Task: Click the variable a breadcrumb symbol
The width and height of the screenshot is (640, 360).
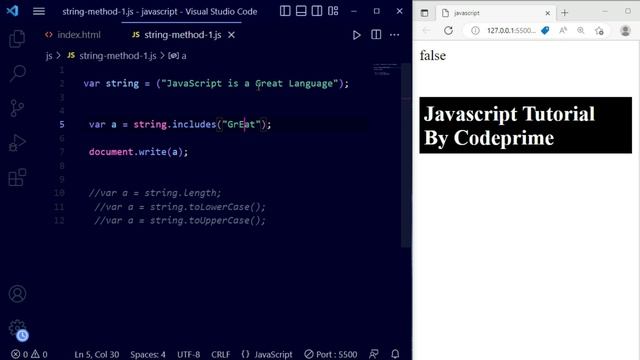Action: (178, 56)
